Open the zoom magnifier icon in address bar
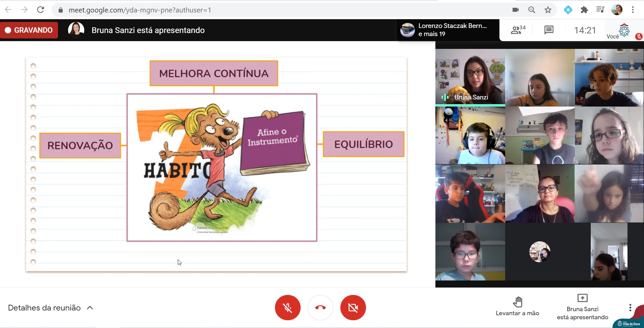The image size is (644, 328). tap(531, 10)
